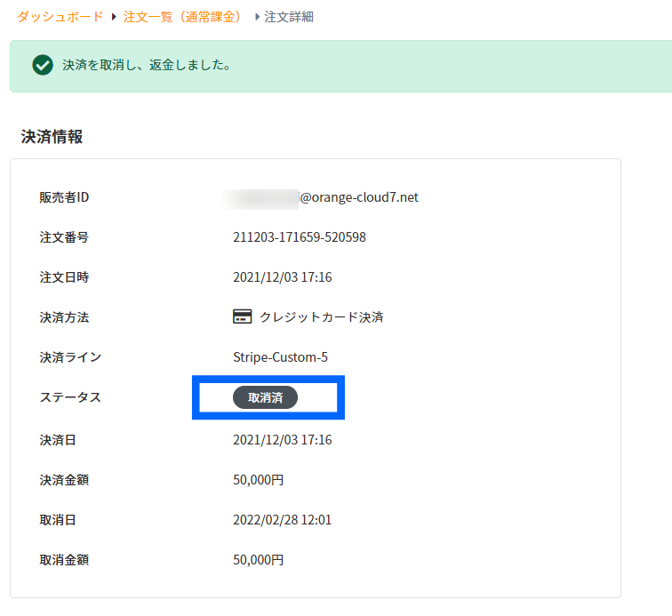
Task: Go to 注文一覧（通常課金） breadcrumb link
Action: point(184,17)
